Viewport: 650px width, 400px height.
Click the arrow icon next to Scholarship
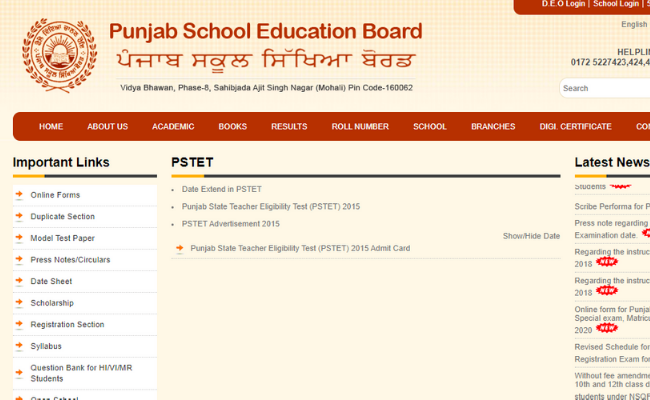point(19,303)
